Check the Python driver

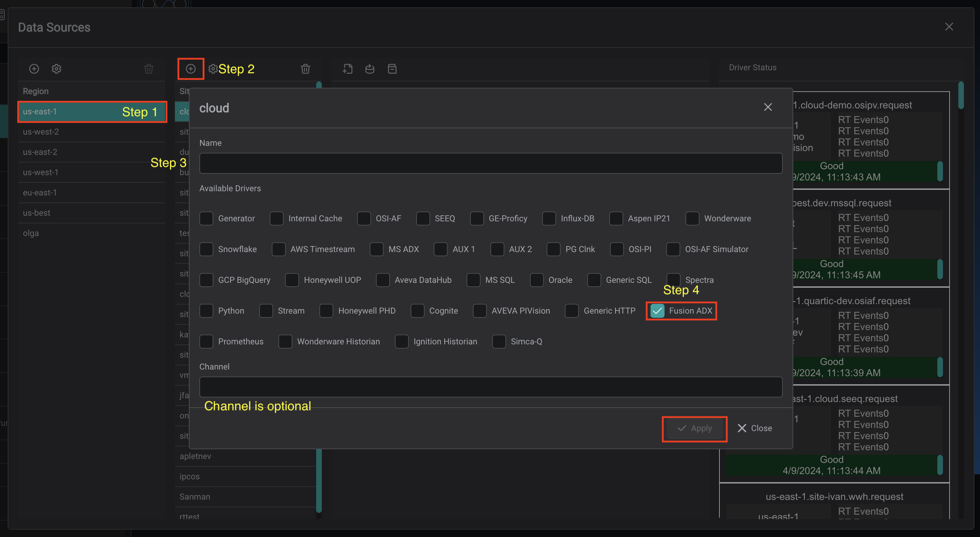(x=206, y=311)
